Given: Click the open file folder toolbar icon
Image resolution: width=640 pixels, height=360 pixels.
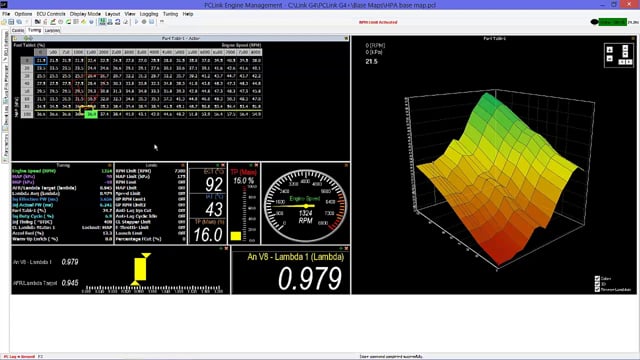Looking at the screenshot, I should pos(3,22).
